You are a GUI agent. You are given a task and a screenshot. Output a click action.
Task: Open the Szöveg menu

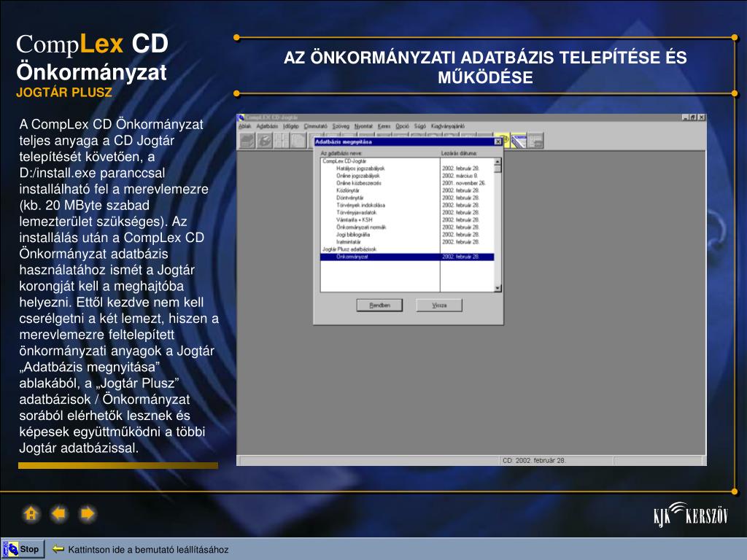coord(341,126)
